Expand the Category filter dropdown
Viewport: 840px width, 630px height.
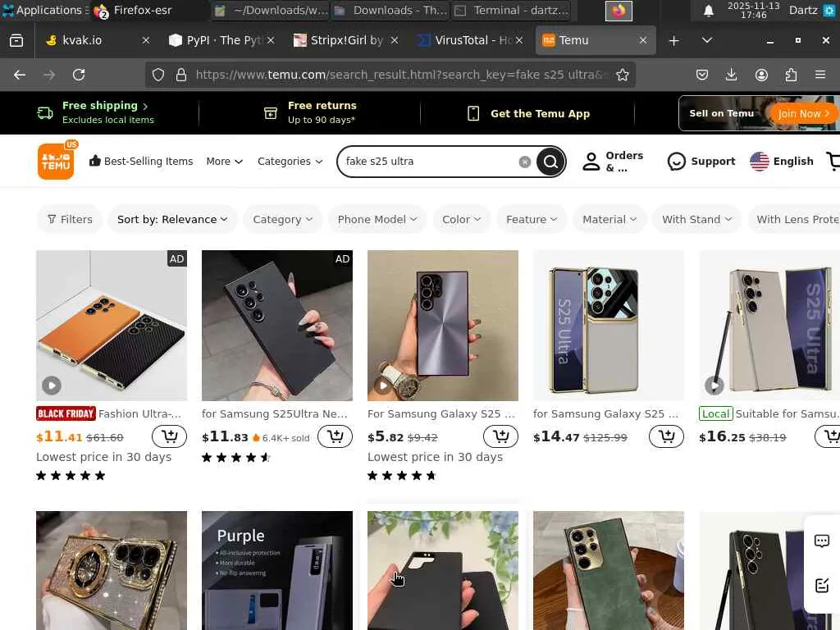(x=282, y=219)
